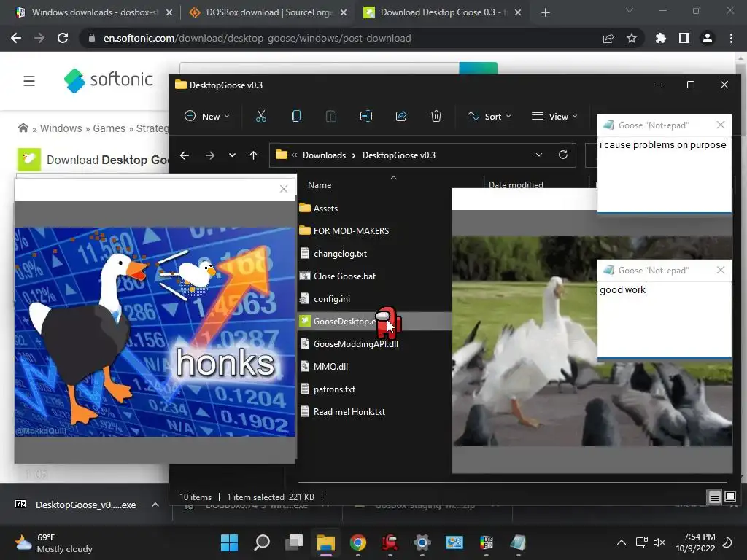Image resolution: width=747 pixels, height=560 pixels.
Task: Go forward in File Explorer navigation
Action: (x=209, y=155)
